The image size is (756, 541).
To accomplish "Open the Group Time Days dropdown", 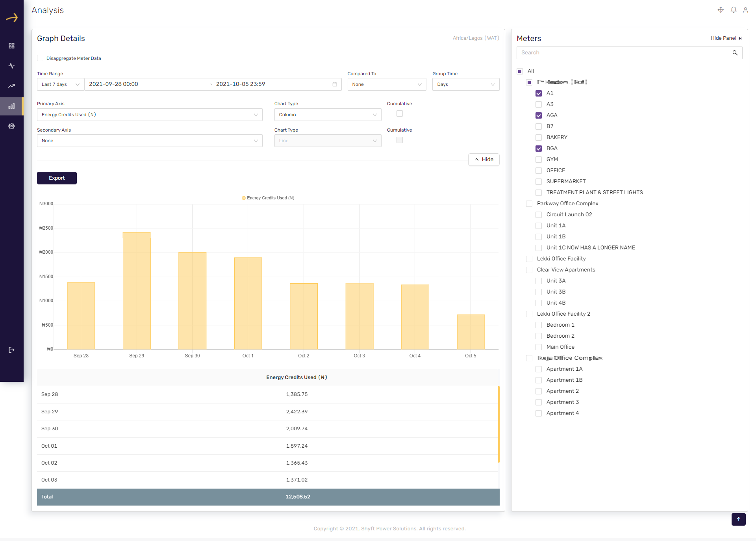I will point(466,84).
